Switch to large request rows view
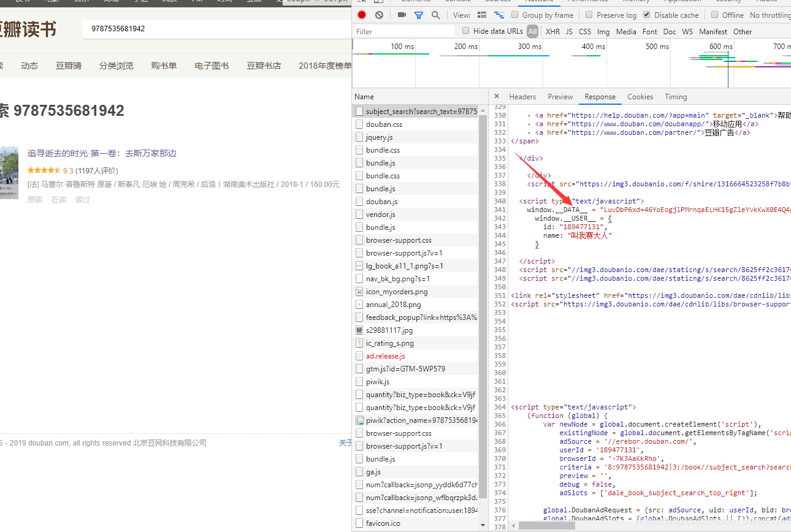This screenshot has width=791, height=532. click(x=482, y=15)
